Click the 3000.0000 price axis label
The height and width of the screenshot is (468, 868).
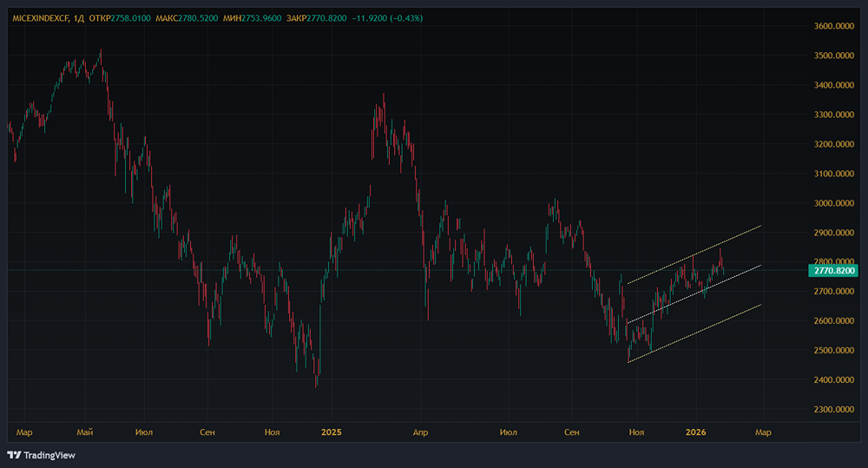834,203
